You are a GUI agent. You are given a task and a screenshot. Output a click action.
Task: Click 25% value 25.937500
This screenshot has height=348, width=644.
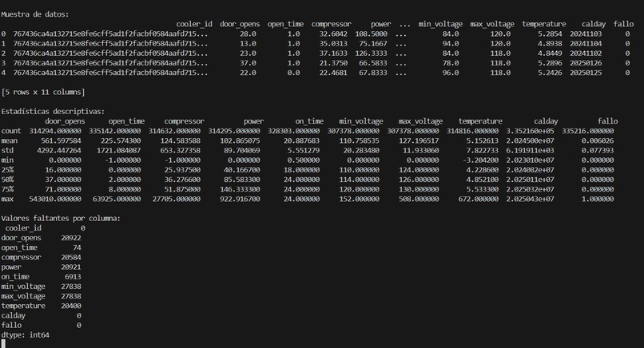181,170
